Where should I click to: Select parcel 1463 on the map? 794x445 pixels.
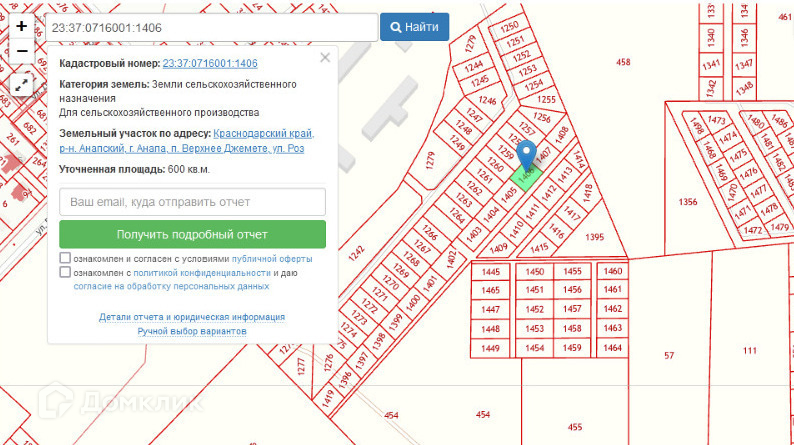[612, 328]
